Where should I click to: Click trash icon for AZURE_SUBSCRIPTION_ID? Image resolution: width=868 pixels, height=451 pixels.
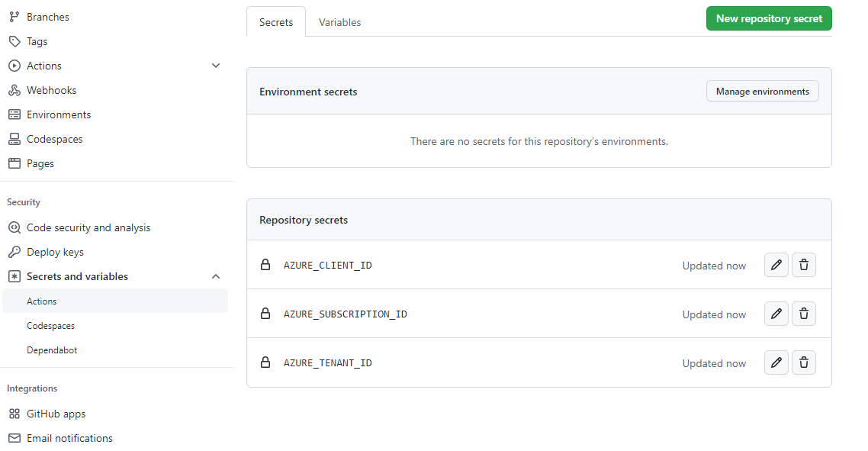point(804,314)
